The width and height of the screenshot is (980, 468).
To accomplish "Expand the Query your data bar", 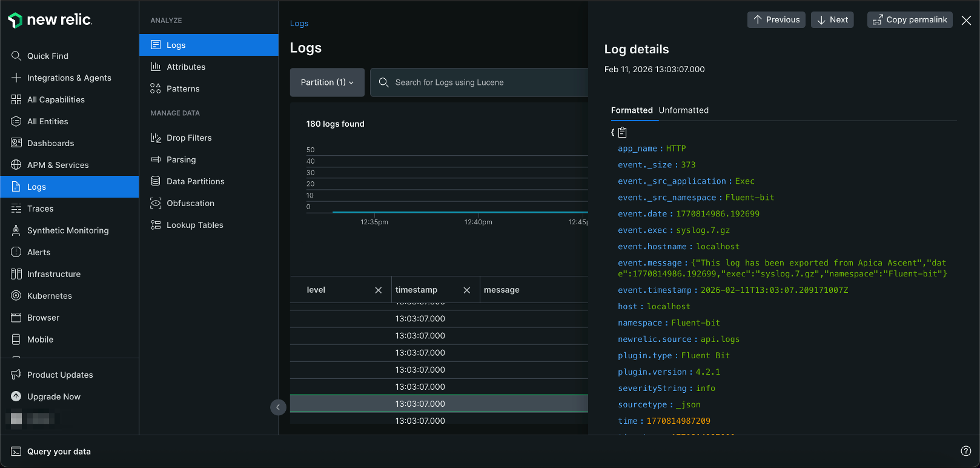I will click(59, 451).
